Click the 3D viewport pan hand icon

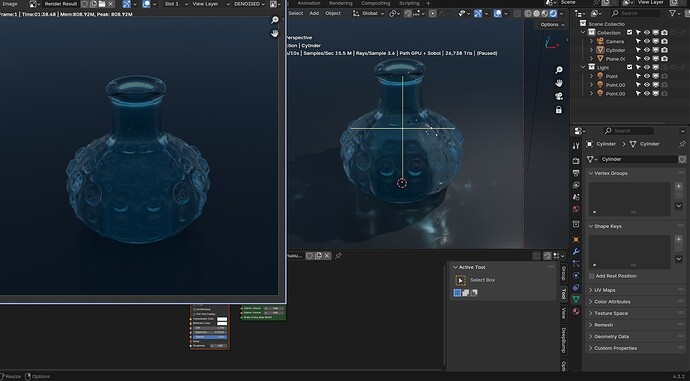[559, 83]
